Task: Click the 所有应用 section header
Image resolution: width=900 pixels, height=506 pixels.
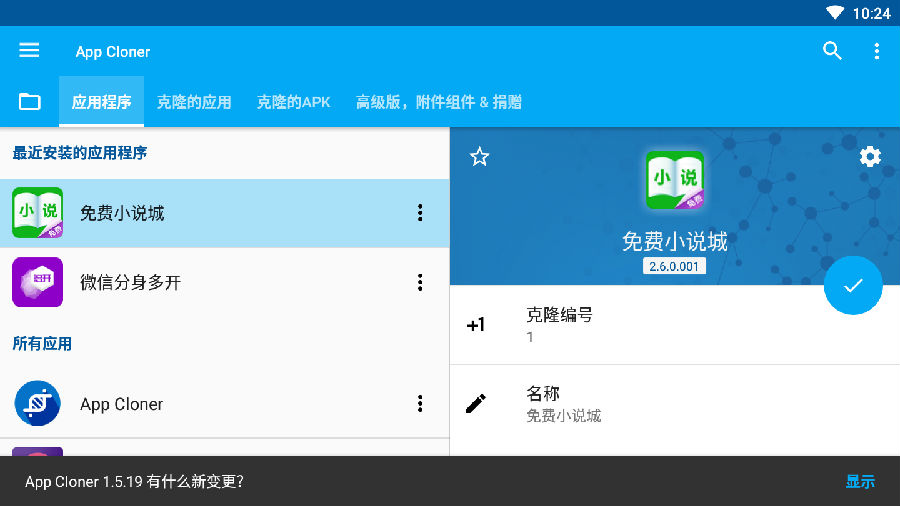Action: [42, 344]
